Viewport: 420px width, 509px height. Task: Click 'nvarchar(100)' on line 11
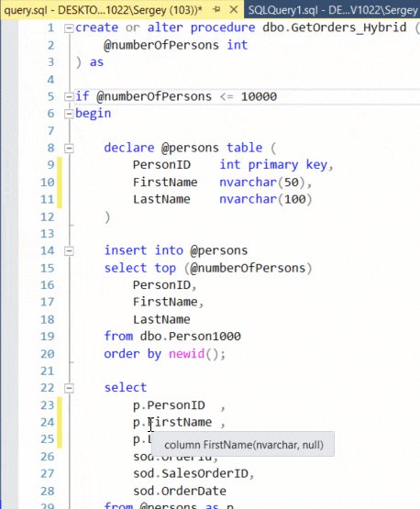(x=266, y=199)
